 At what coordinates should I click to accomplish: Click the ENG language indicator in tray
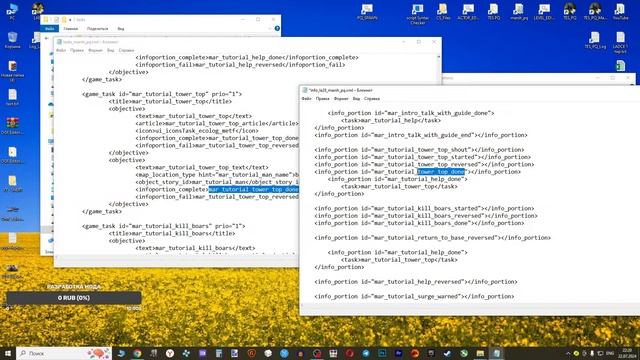click(x=610, y=353)
